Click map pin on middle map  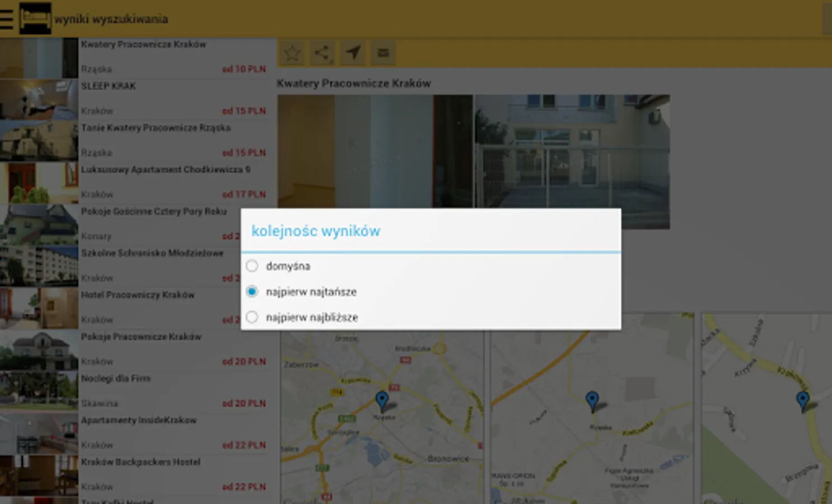(592, 401)
